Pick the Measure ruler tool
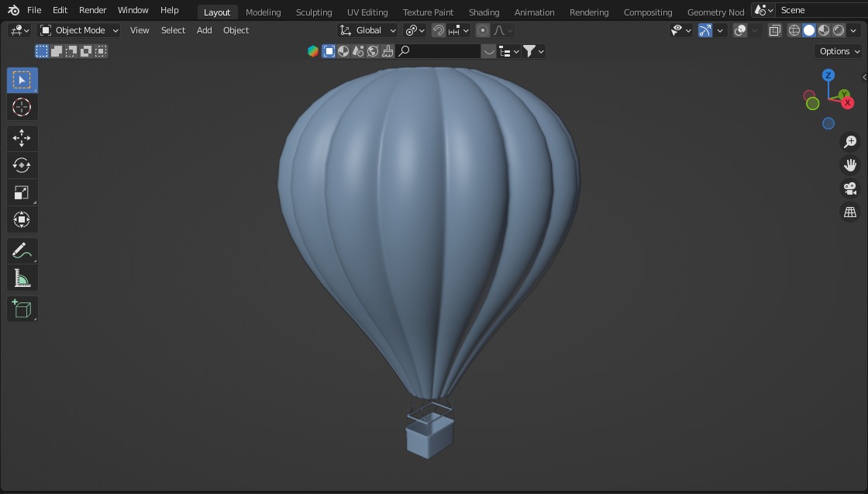This screenshot has height=494, width=868. (x=22, y=278)
